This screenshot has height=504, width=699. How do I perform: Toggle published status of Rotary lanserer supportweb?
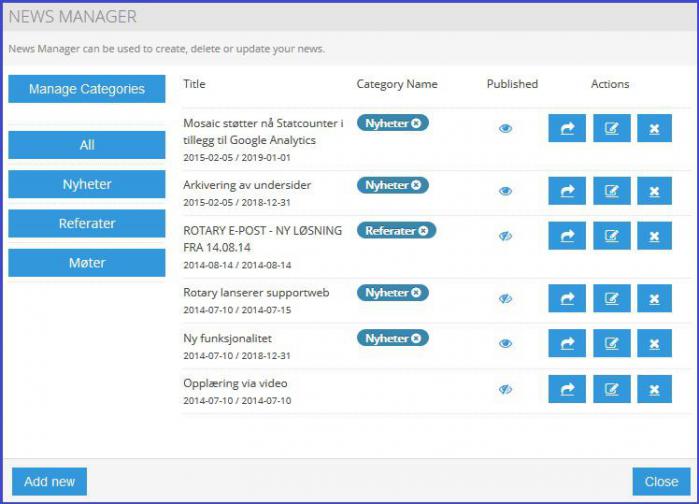point(506,298)
